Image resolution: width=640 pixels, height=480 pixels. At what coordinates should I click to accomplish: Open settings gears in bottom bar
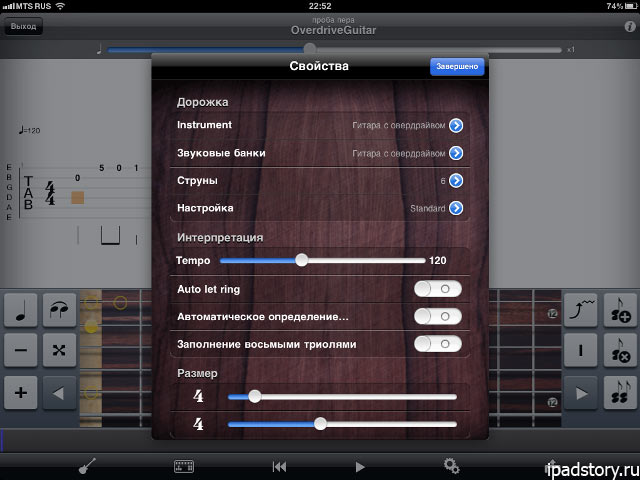click(451, 466)
